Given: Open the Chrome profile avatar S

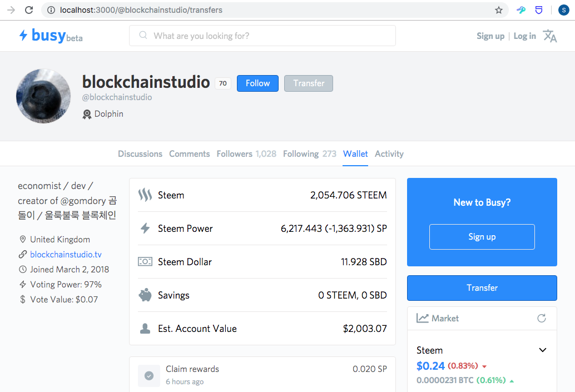Looking at the screenshot, I should (x=564, y=10).
